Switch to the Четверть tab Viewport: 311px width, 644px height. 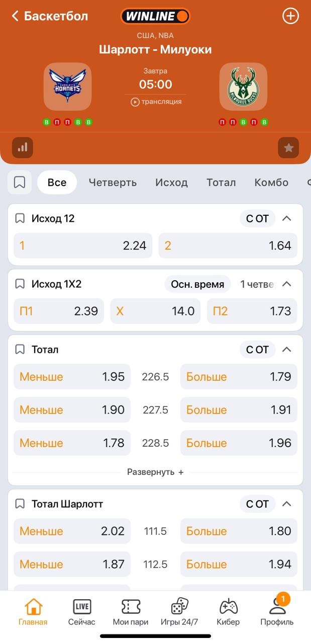(x=113, y=182)
